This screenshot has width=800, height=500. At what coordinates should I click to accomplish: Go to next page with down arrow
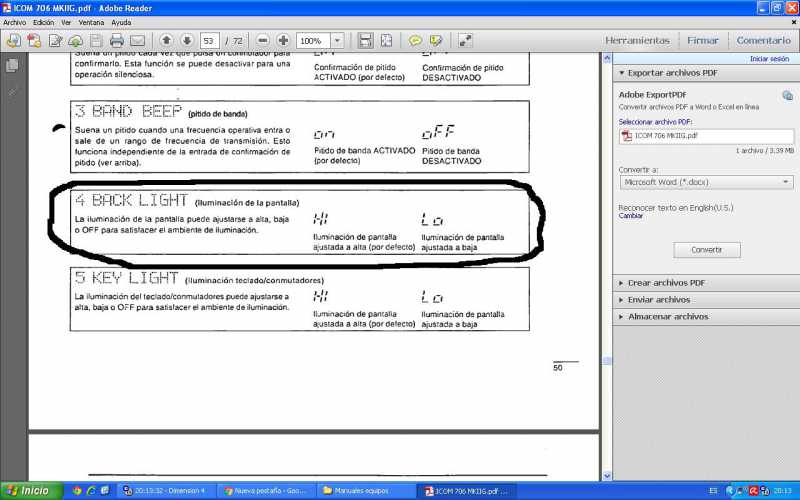point(186,41)
